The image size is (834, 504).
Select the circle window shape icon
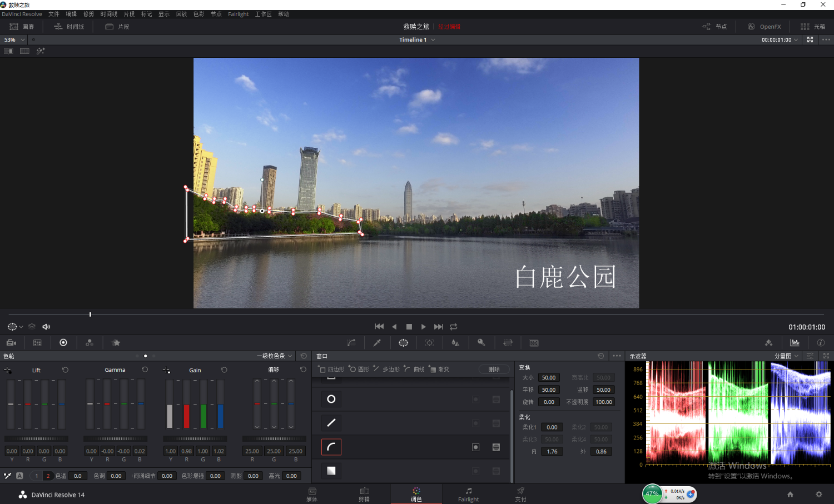(x=331, y=399)
